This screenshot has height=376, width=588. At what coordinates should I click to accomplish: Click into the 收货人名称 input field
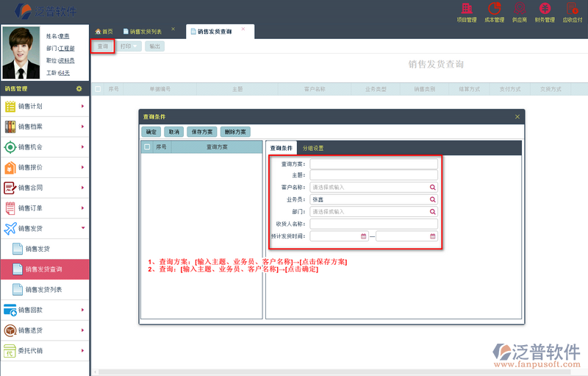pyautogui.click(x=373, y=224)
